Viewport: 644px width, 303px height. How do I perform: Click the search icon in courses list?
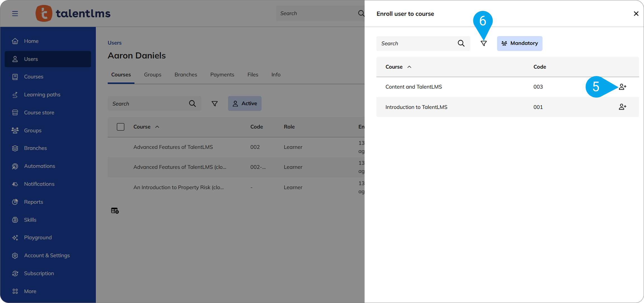click(x=192, y=104)
